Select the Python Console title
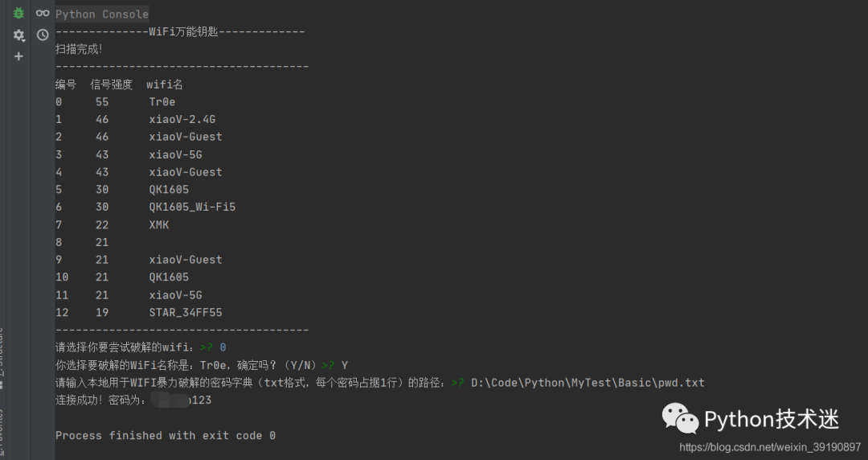The image size is (868, 460). click(x=102, y=14)
